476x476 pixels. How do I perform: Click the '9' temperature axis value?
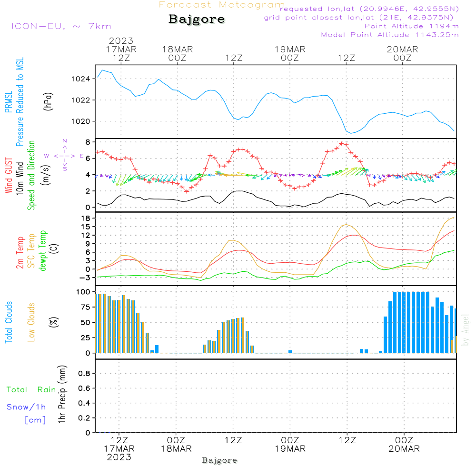tap(88, 244)
